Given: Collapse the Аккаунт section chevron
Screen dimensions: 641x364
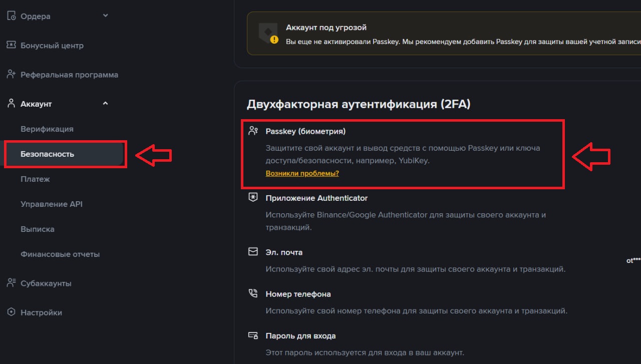Looking at the screenshot, I should click(x=105, y=104).
